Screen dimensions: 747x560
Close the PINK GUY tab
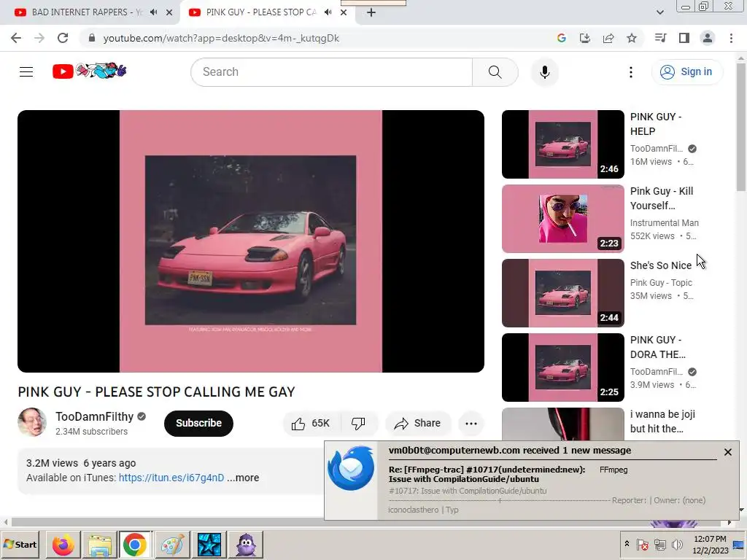[x=344, y=12]
